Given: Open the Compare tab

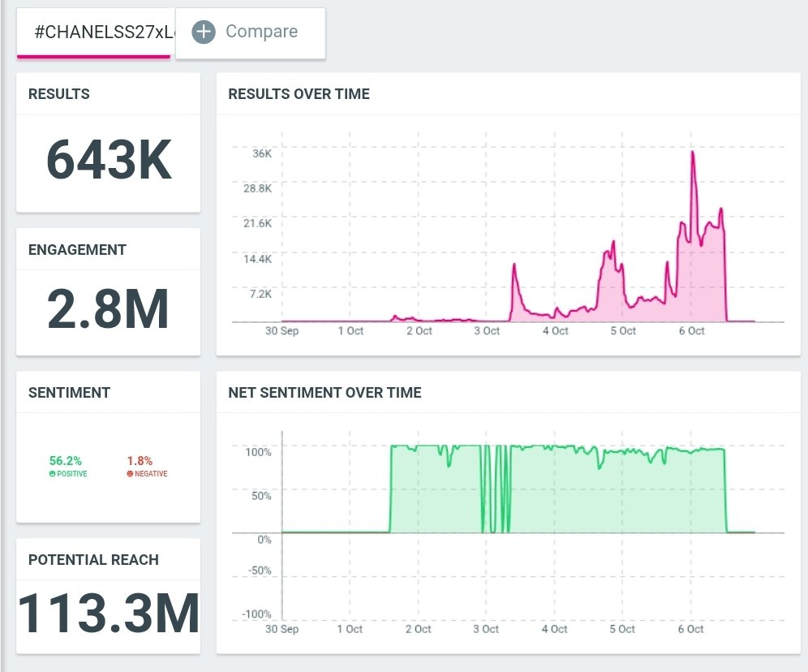Looking at the screenshot, I should (251, 33).
